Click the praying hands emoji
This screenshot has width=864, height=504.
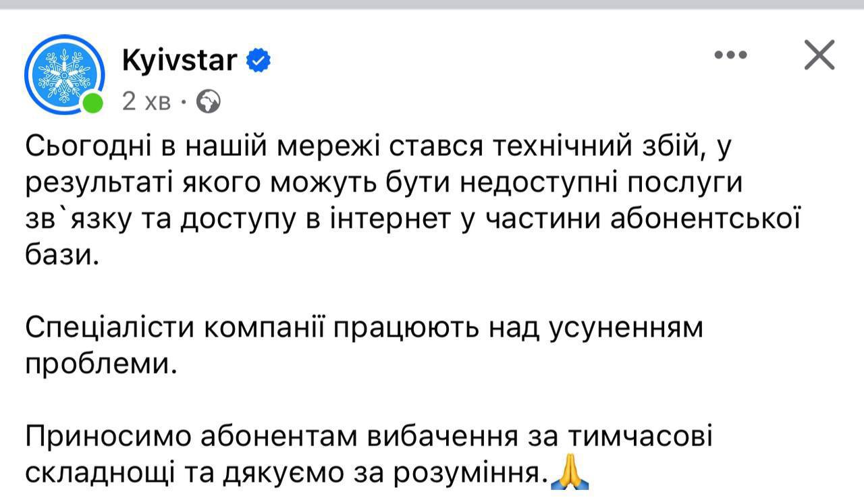point(570,473)
